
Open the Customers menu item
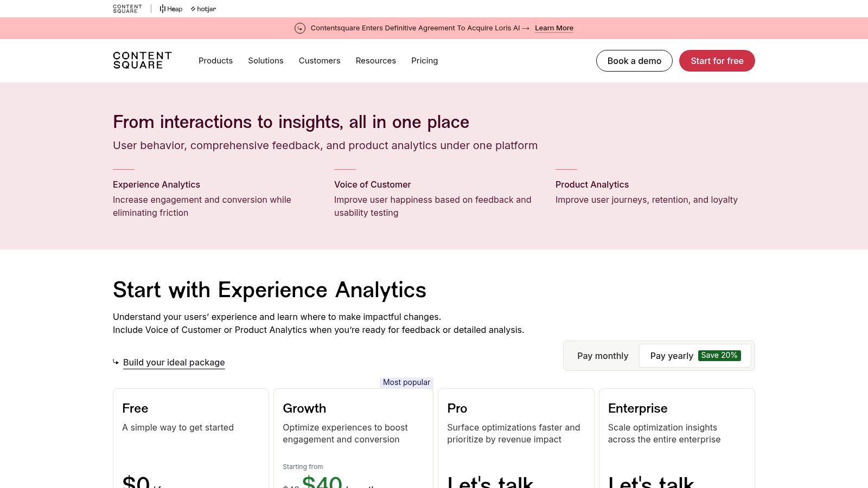[320, 61]
